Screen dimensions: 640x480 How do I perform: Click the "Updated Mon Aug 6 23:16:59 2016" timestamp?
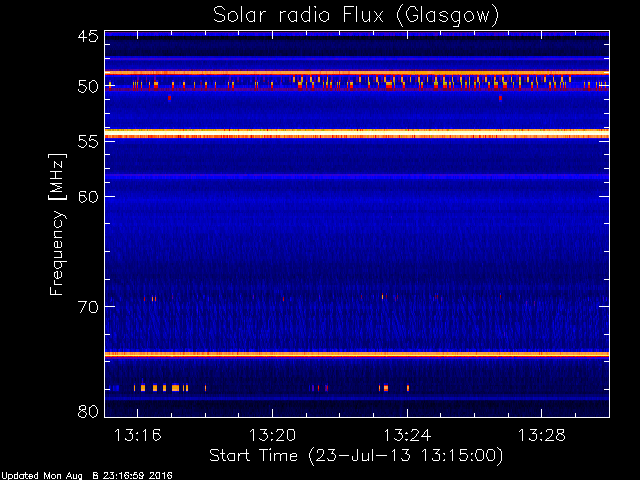click(x=87, y=476)
